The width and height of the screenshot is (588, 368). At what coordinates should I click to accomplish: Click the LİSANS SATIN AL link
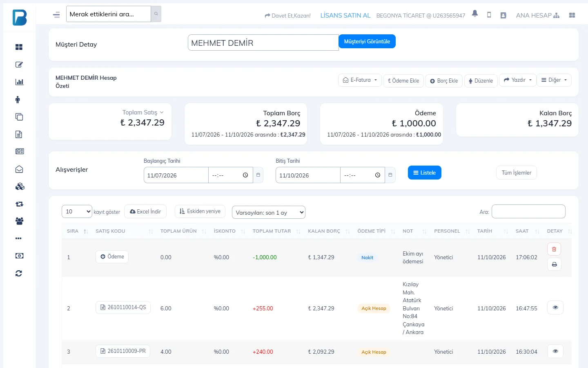pyautogui.click(x=345, y=15)
